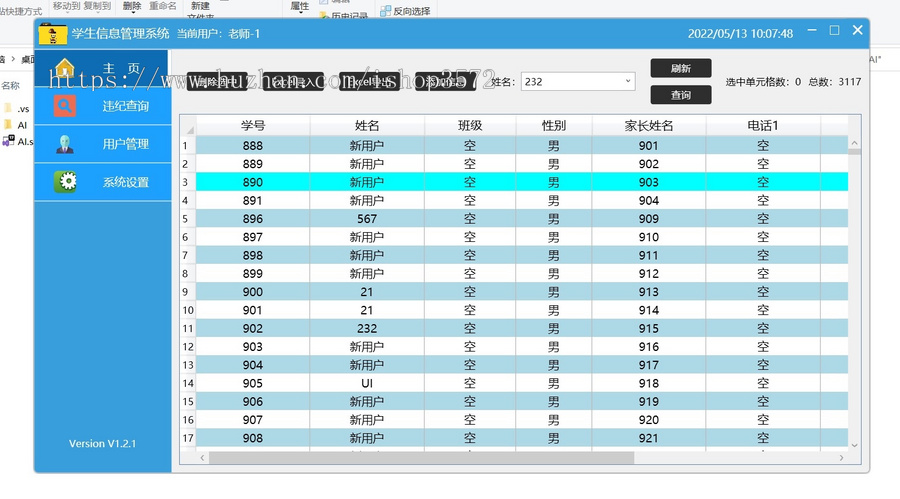Sort by the 电话1 column header
Screen dimensions: 900x499
[x=763, y=126]
